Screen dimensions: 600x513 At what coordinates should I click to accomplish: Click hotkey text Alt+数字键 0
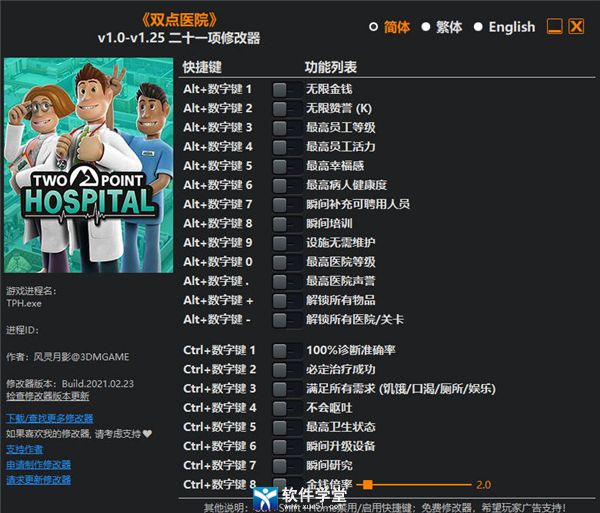[217, 262]
